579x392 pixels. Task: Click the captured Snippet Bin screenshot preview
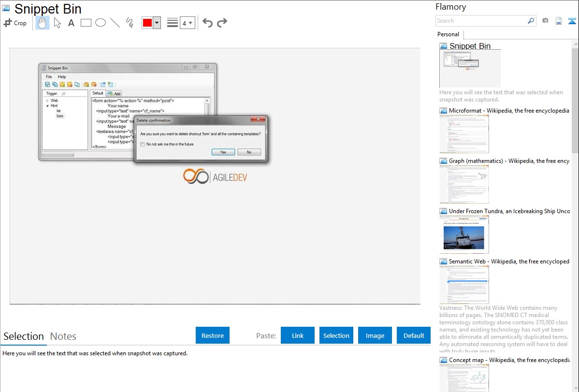pos(215,176)
